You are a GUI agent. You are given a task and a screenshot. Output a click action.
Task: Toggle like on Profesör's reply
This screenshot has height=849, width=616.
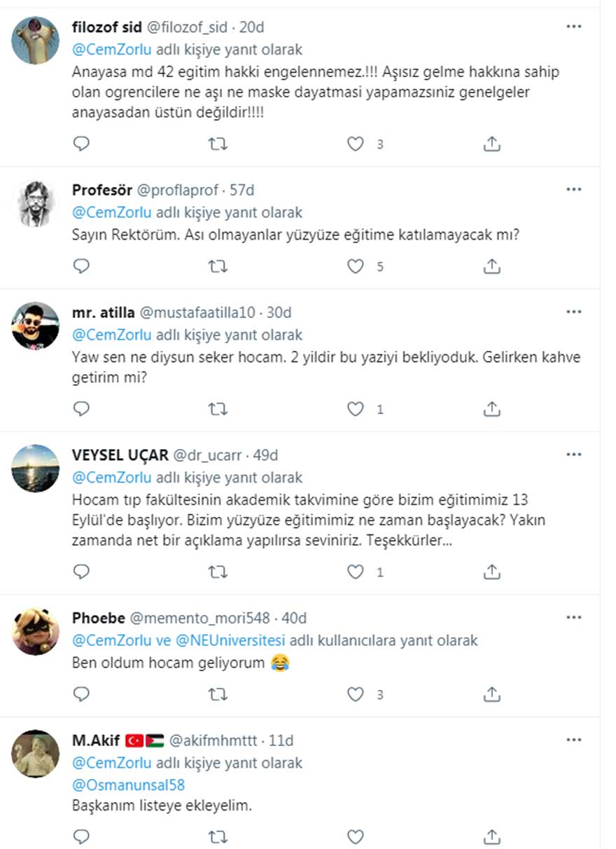point(356,266)
